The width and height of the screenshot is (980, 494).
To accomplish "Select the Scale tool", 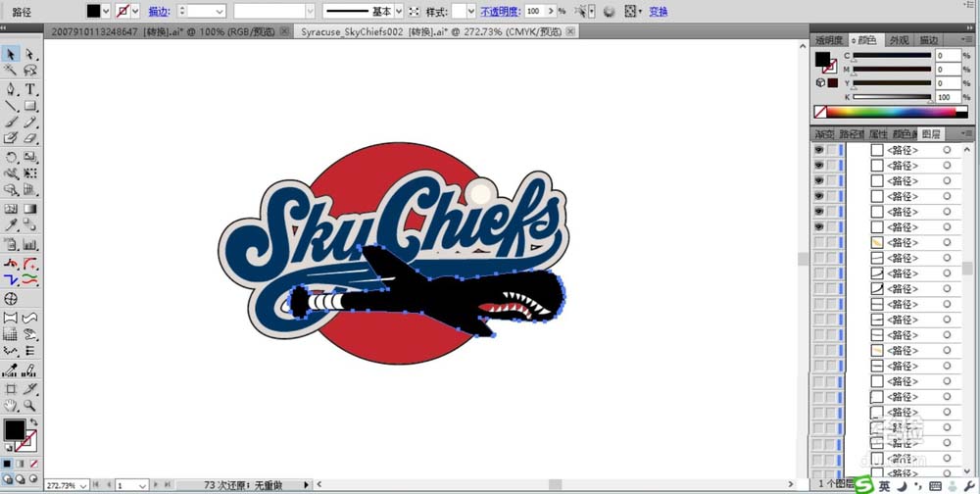I will 29,157.
